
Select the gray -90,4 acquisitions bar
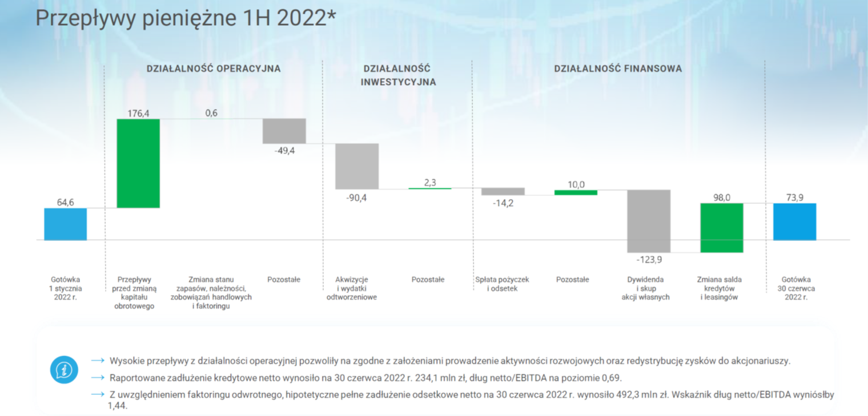357,166
